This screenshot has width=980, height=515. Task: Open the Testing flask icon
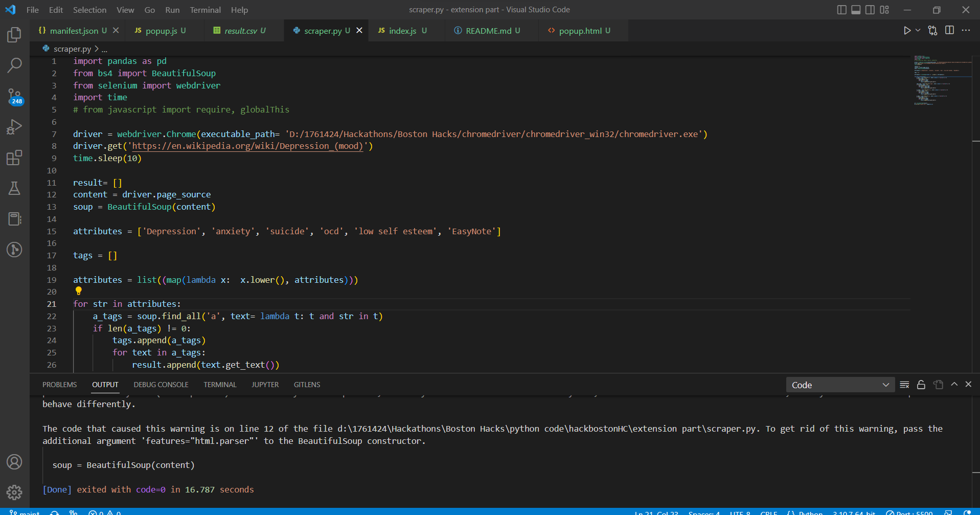14,188
